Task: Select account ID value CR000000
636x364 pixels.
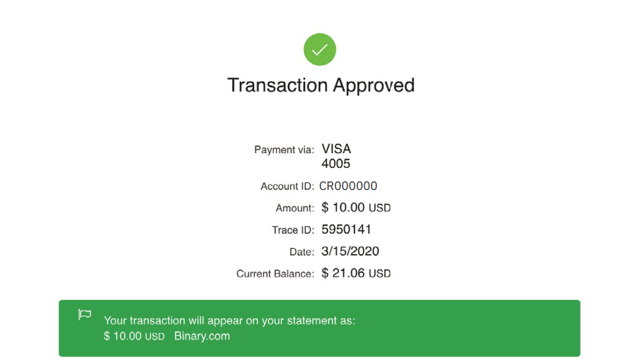Action: click(348, 186)
